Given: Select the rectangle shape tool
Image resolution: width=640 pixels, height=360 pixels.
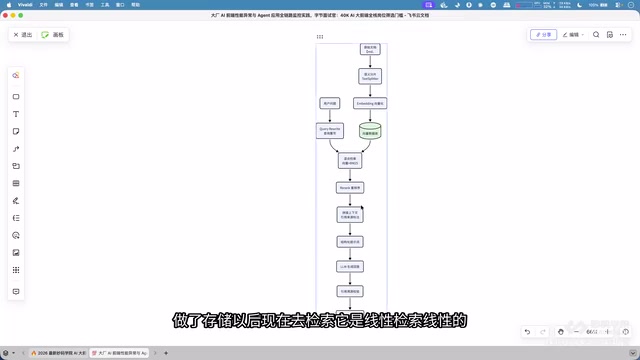Looking at the screenshot, I should tap(16, 97).
